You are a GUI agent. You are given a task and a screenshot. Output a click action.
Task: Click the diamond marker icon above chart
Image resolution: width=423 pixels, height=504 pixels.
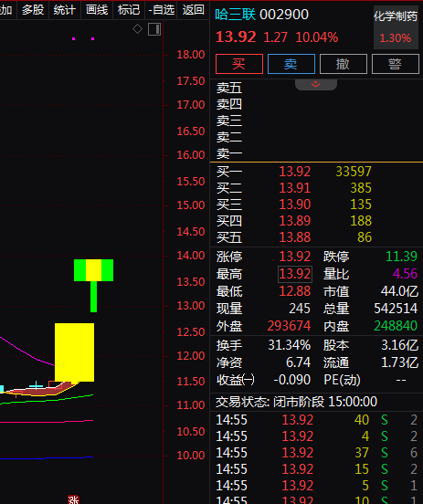(137, 29)
